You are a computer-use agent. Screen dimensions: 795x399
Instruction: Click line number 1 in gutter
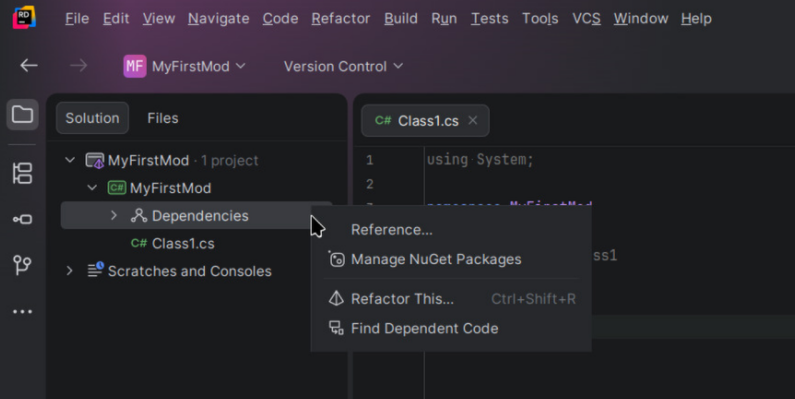click(370, 160)
